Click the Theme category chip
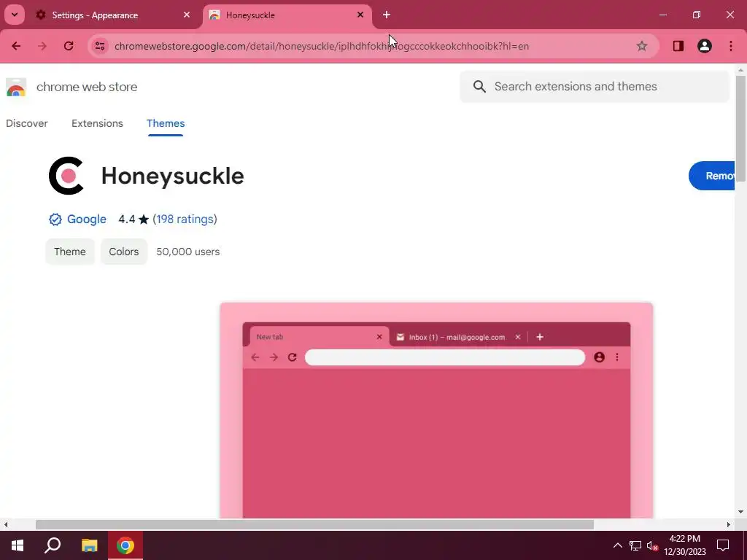747x560 pixels. [70, 252]
